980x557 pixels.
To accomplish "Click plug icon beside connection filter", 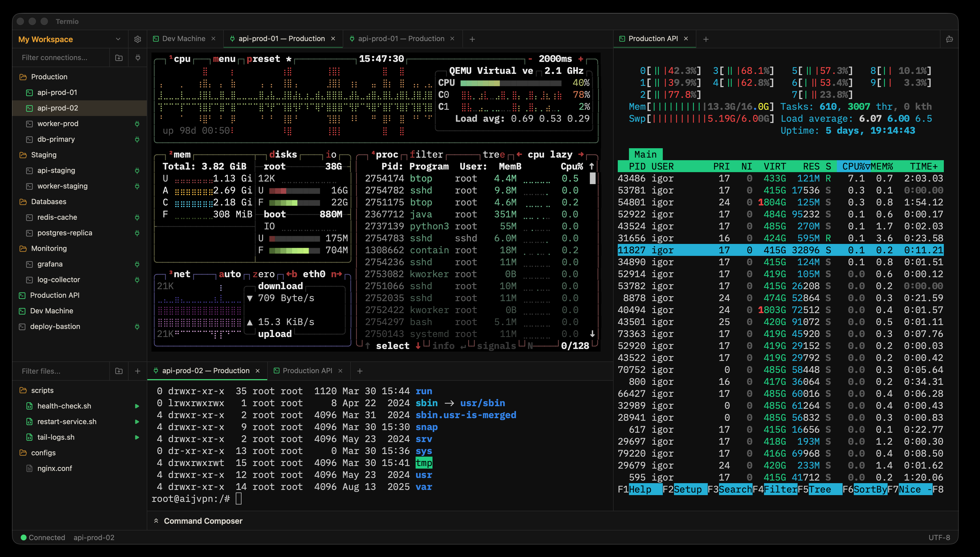I will click(137, 58).
